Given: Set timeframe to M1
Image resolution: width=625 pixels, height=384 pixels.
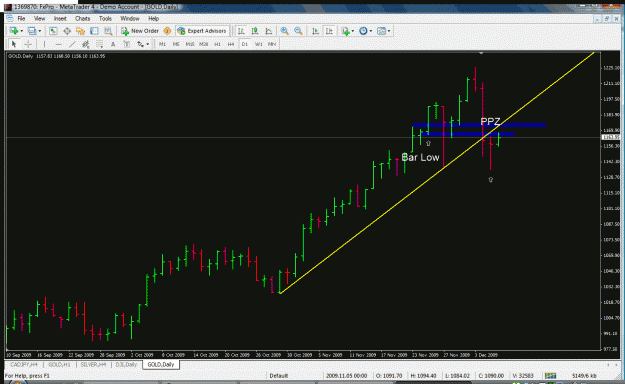Looking at the screenshot, I should point(162,44).
